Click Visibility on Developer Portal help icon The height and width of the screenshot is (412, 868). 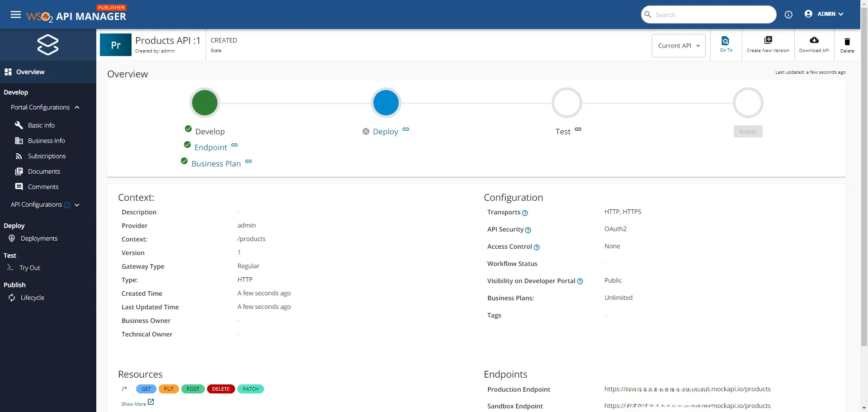(x=580, y=282)
